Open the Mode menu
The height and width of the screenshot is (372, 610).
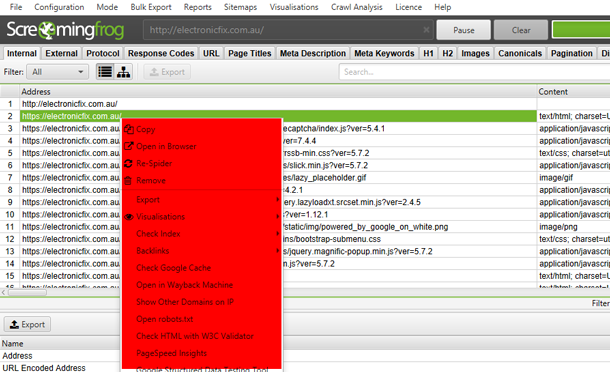[x=107, y=7]
